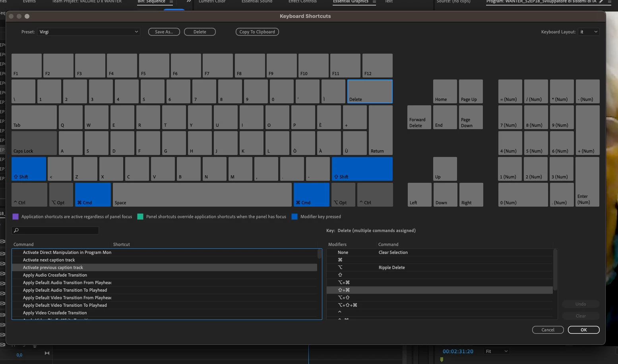Viewport: 618px width, 364px height.
Task: Select the F1 key
Action: tap(27, 66)
